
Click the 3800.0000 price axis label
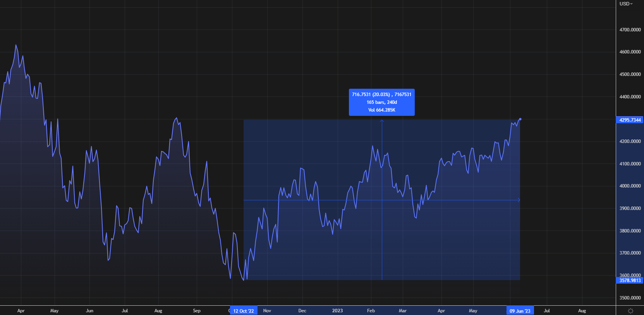click(x=630, y=231)
